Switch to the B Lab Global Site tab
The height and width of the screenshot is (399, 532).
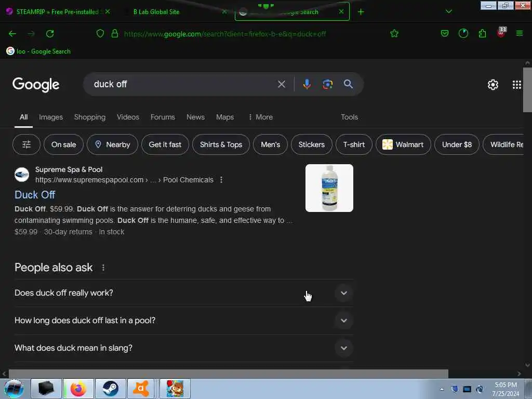tap(156, 12)
